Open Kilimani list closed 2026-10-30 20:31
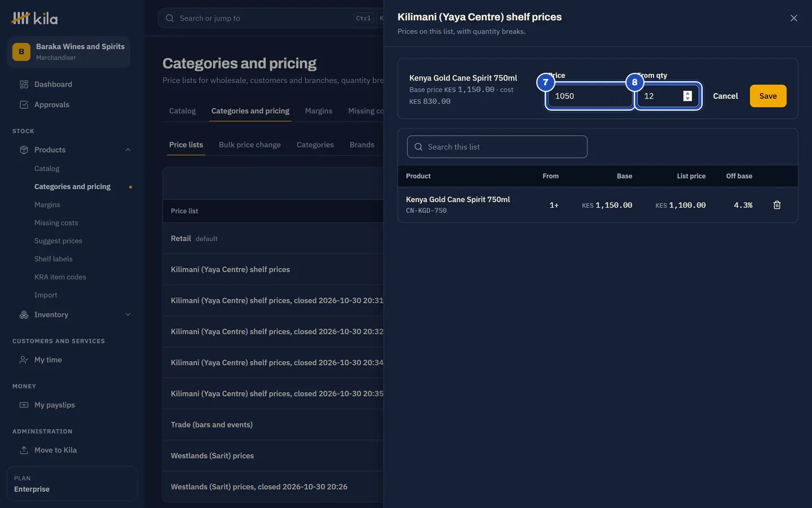 click(x=273, y=300)
